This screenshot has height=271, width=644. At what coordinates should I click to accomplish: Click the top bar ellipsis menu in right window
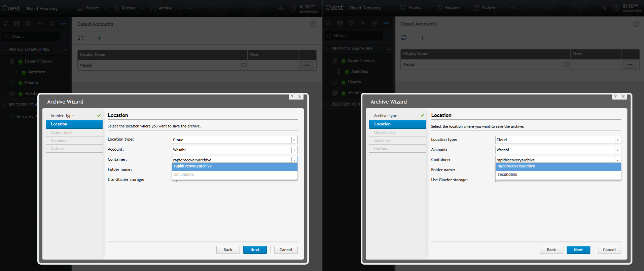(512, 8)
